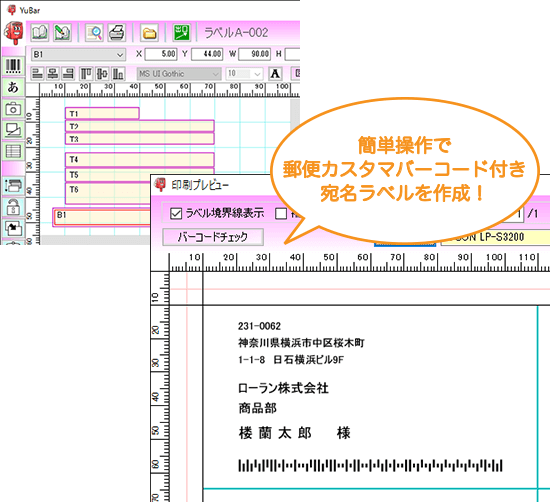This screenshot has width=550, height=502.
Task: Align selected objects to bottom
Action: (118, 74)
